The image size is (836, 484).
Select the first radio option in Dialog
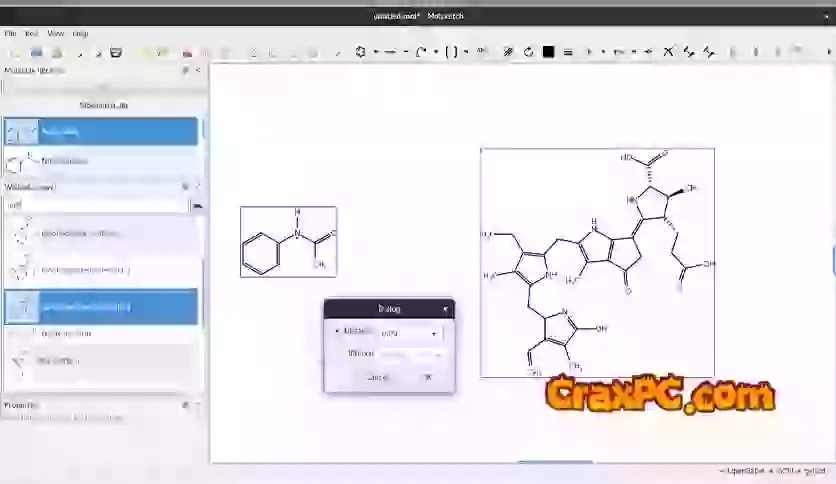pos(337,332)
